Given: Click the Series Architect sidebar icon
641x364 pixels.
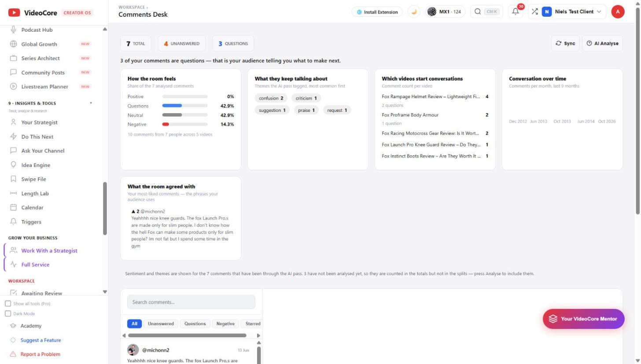Looking at the screenshot, I should click(13, 58).
